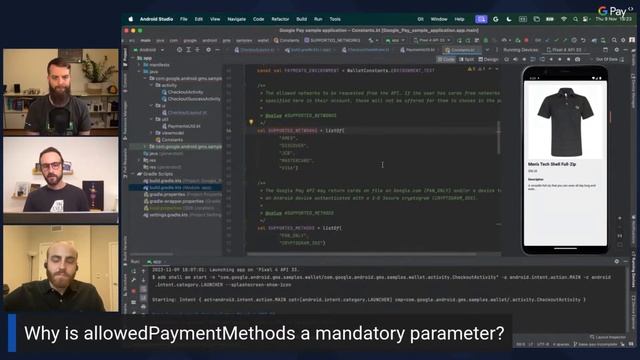Open the Refactor menu

280,19
